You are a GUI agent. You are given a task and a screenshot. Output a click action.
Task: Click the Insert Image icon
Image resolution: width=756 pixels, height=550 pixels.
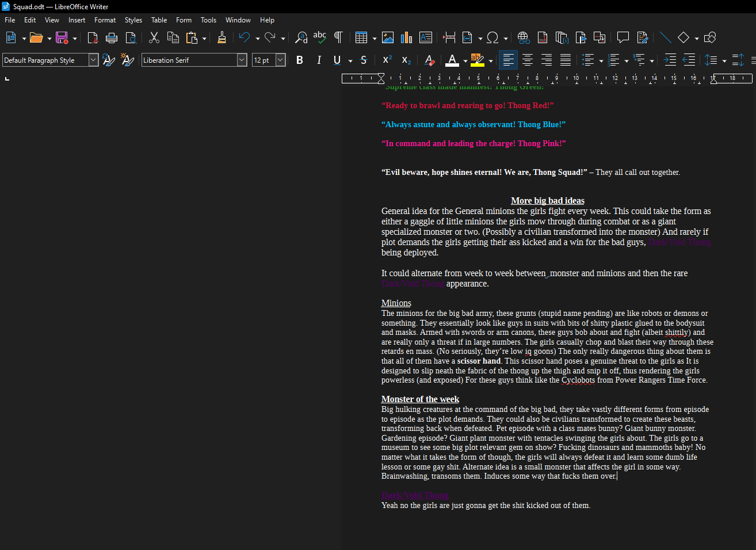tap(388, 38)
